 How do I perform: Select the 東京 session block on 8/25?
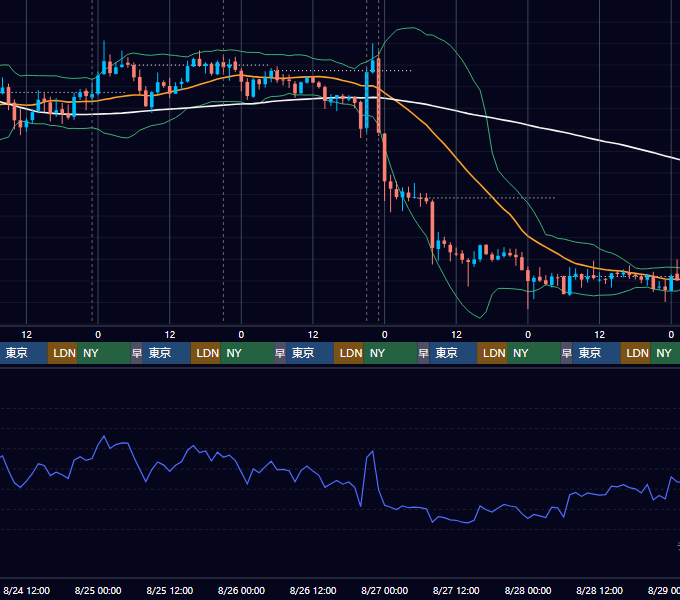tap(167, 353)
